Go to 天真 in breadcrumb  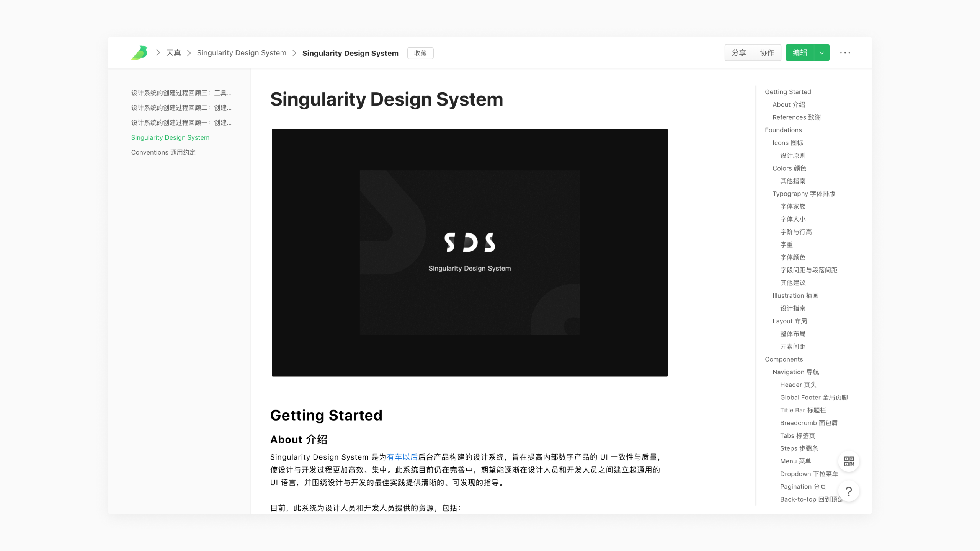(x=173, y=53)
